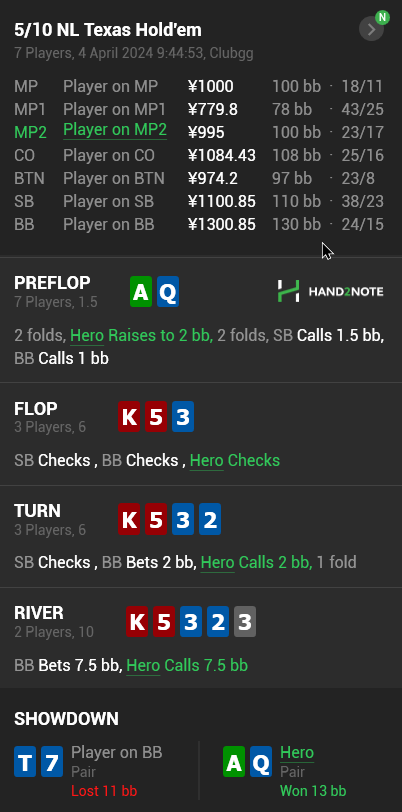This screenshot has height=812, width=402.
Task: Select the Player on SB row
Action: [199, 201]
